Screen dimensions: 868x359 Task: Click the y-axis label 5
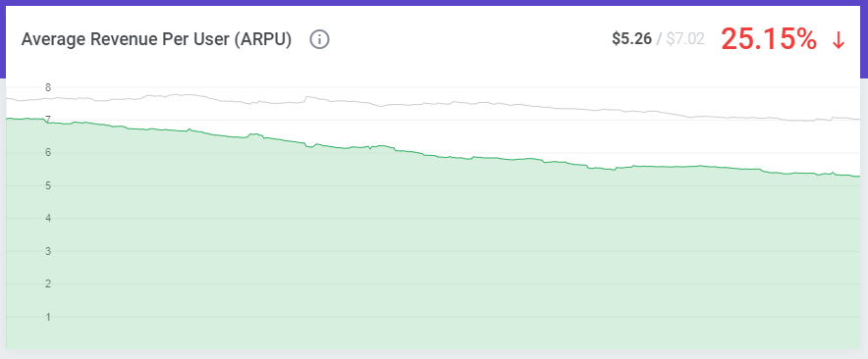tap(48, 185)
